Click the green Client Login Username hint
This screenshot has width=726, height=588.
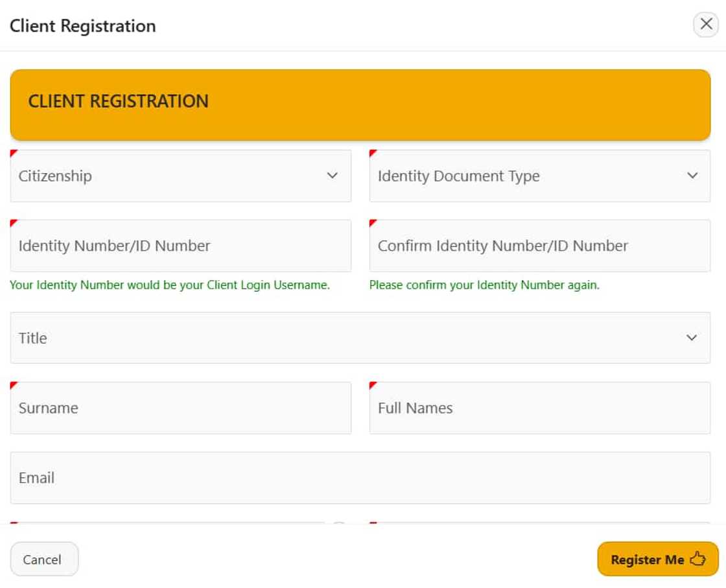(x=170, y=285)
